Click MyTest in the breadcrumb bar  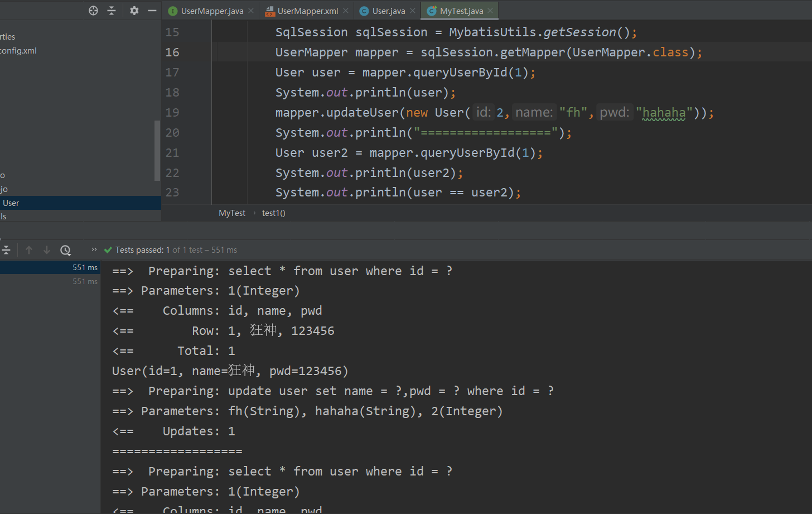tap(232, 213)
